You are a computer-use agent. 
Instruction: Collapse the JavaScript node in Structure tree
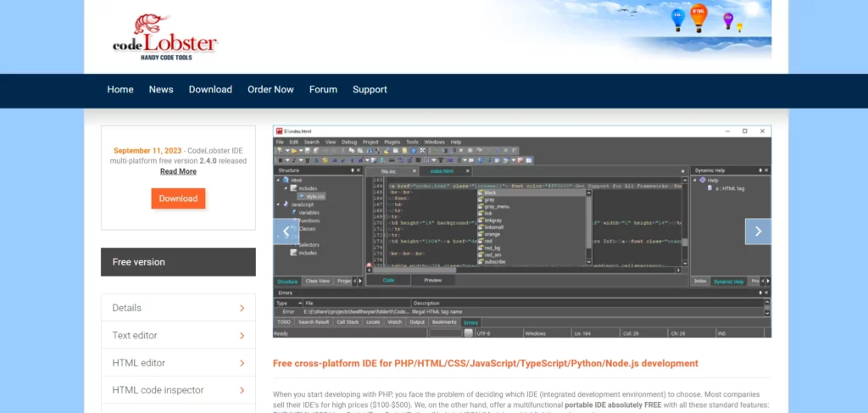(278, 204)
